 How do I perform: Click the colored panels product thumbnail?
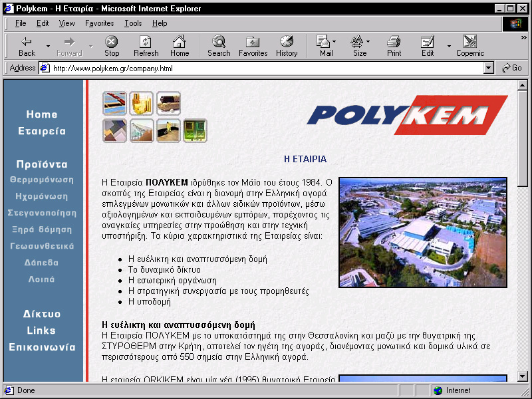(114, 130)
